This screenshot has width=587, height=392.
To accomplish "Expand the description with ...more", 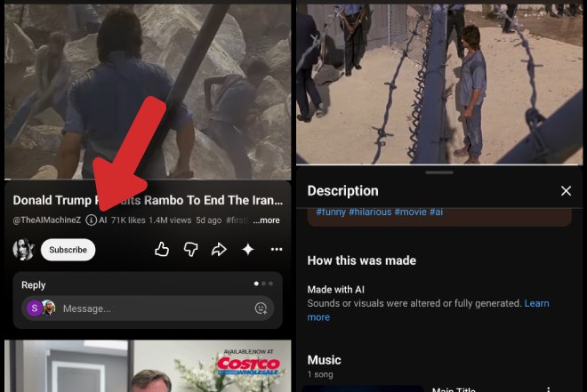I will [266, 220].
